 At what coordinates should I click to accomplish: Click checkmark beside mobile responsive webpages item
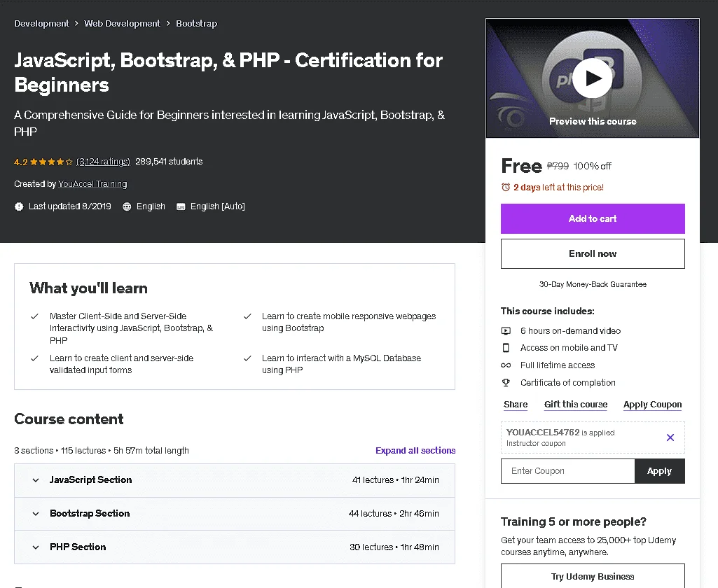click(x=247, y=316)
